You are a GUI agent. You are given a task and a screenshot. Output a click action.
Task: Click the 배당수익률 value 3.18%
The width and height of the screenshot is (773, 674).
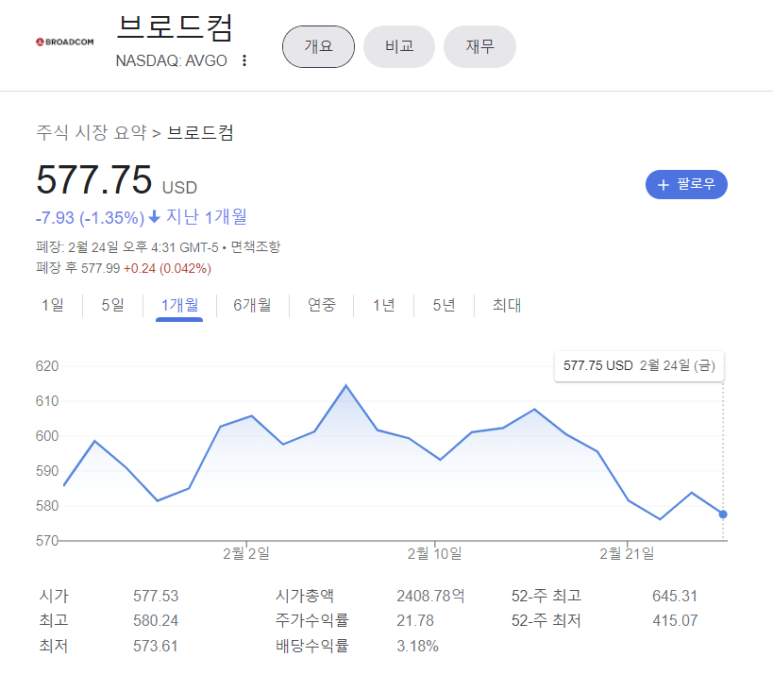point(418,646)
